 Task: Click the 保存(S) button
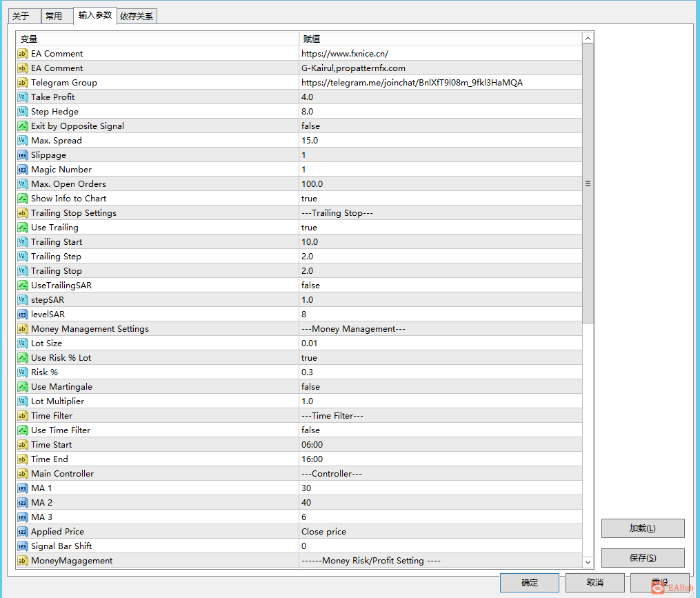[643, 558]
